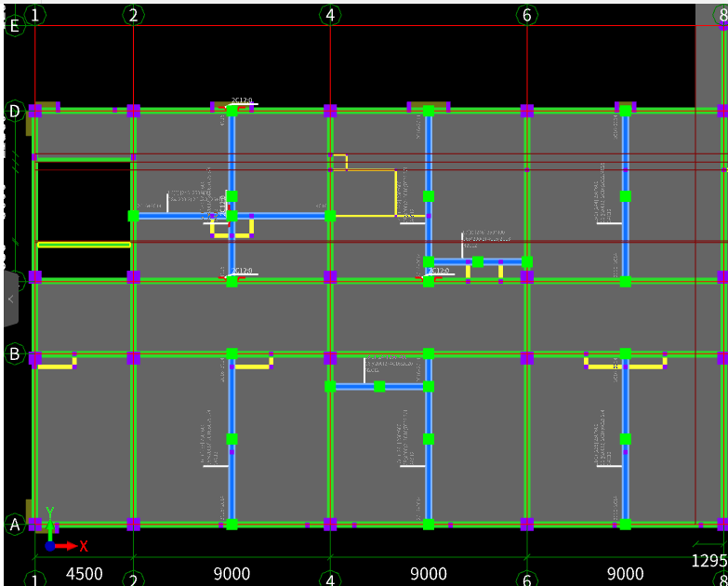Click the 2C12:0 label near axis D
728x586 pixels.
pyautogui.click(x=243, y=101)
